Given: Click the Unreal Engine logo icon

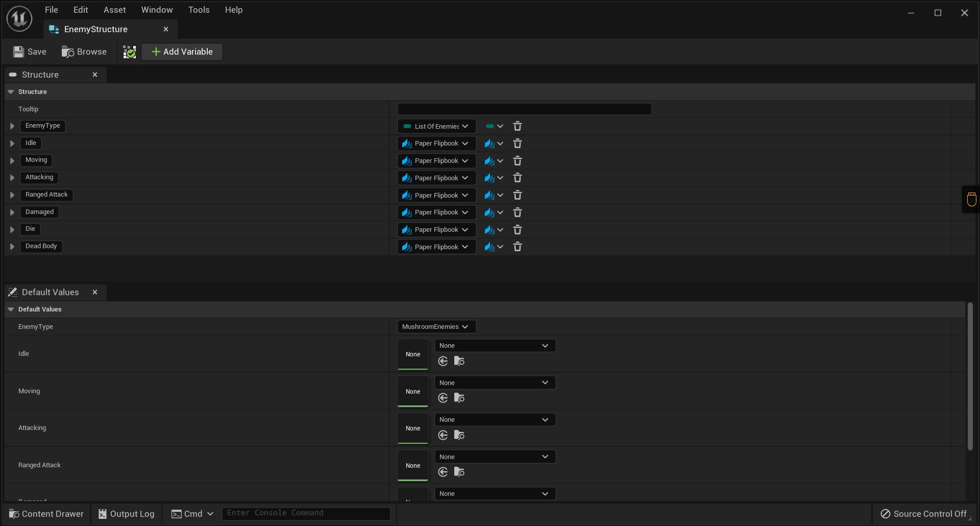Looking at the screenshot, I should click(x=19, y=19).
